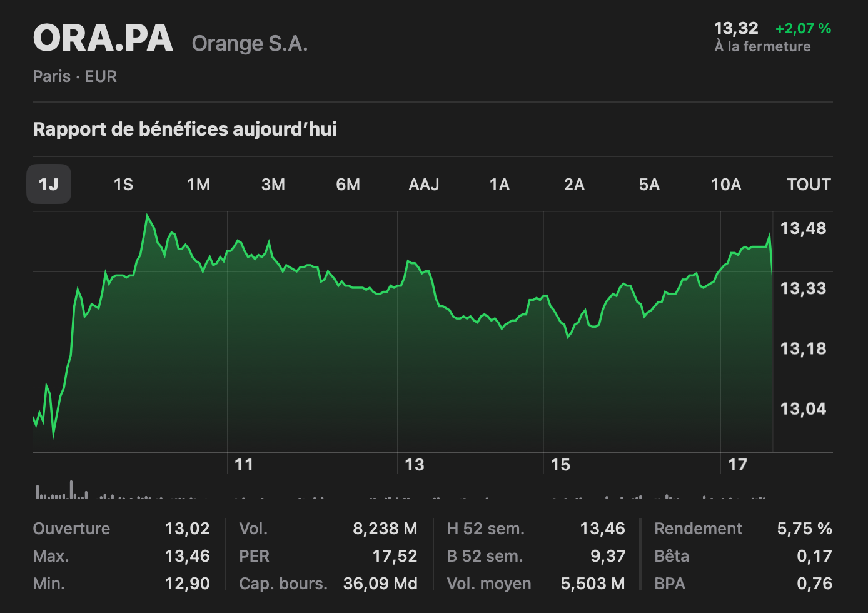The height and width of the screenshot is (613, 868).
Task: Click the Vol. value 8,238 M
Action: pyautogui.click(x=385, y=529)
